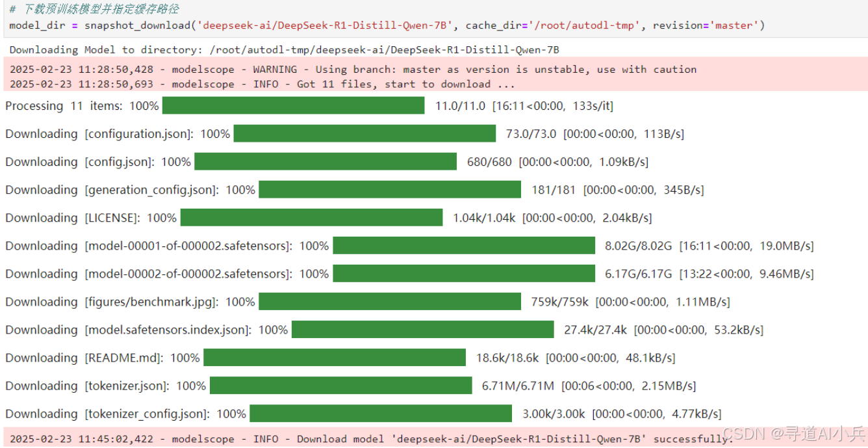Click the '11.0/11.0 [16:11<00:00, 133s/it]' stats

pos(524,106)
